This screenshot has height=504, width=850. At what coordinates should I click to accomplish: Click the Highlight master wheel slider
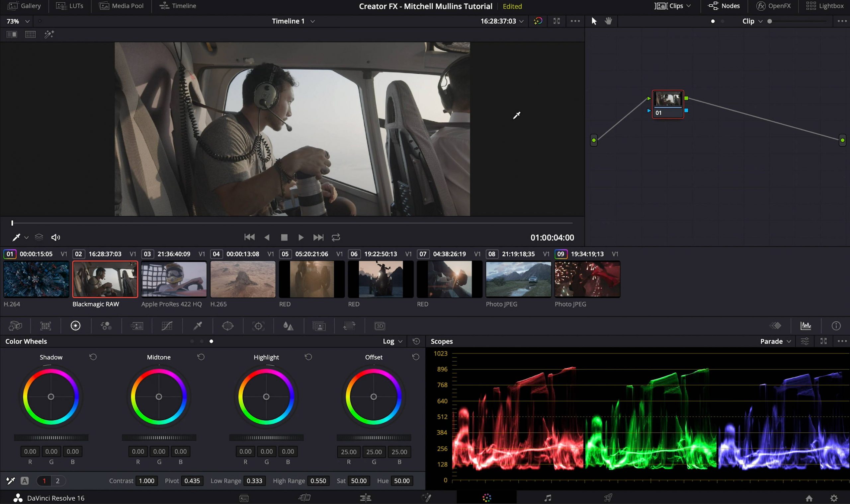tap(266, 438)
